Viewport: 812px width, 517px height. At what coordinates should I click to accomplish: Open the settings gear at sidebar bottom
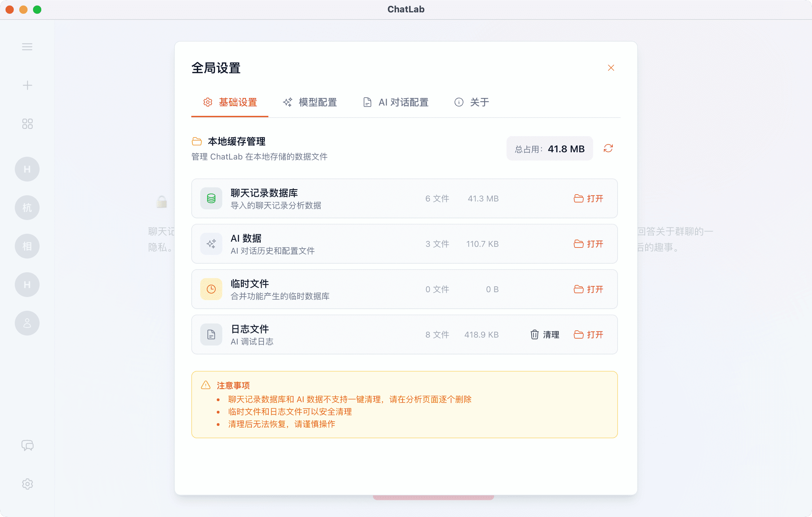tap(27, 484)
